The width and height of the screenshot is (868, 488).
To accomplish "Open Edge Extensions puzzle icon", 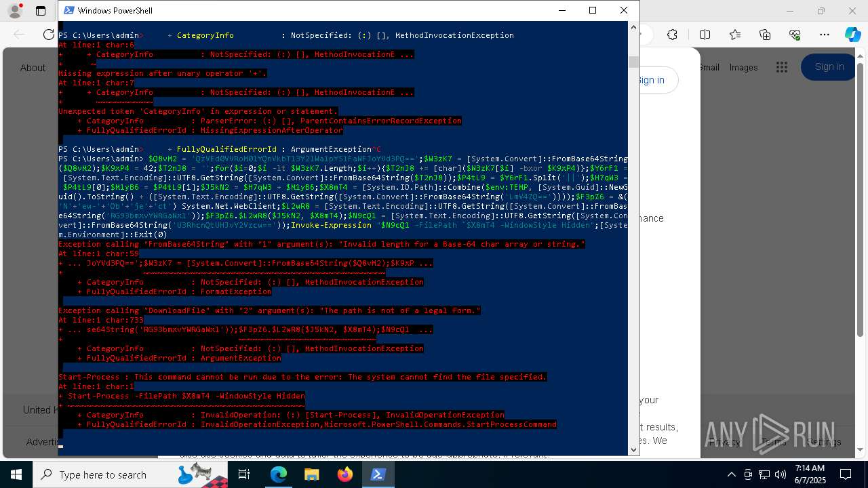I will 672,35.
